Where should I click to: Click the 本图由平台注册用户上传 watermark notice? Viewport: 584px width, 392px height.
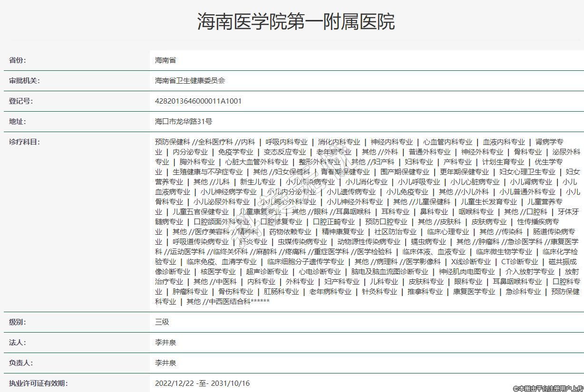547,388
